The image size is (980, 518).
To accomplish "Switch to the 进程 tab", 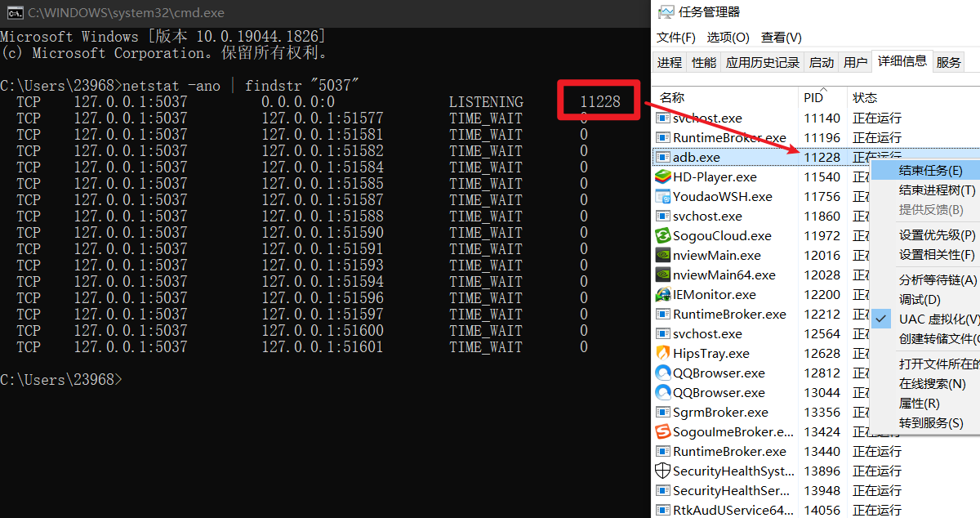I will click(670, 62).
